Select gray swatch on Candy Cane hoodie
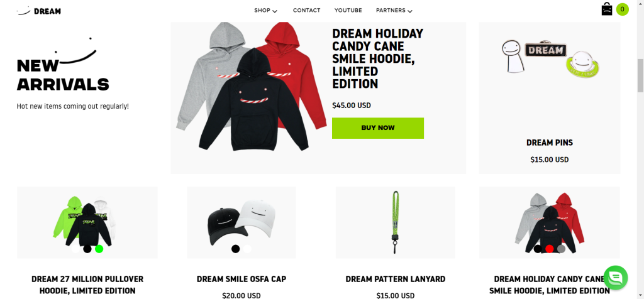This screenshot has width=644, height=299. click(562, 249)
